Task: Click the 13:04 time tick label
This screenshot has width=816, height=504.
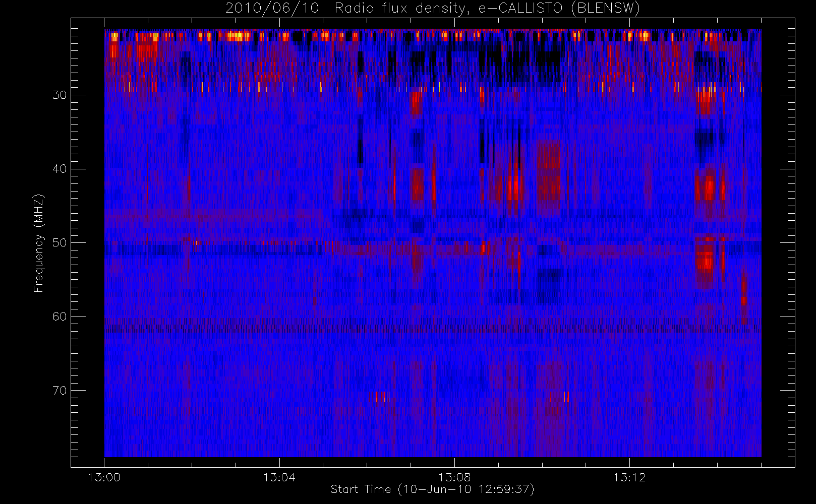Action: pos(279,477)
